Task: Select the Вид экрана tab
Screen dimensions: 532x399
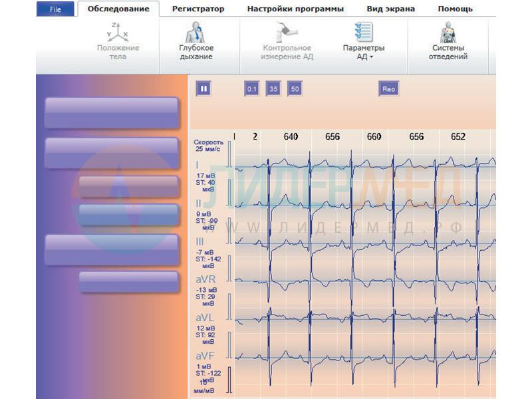Action: pos(390,9)
